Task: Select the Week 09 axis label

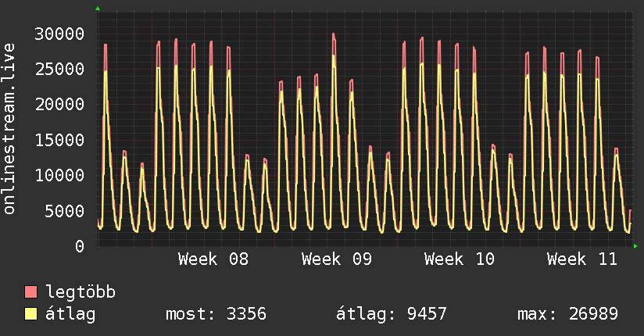Action: click(336, 259)
